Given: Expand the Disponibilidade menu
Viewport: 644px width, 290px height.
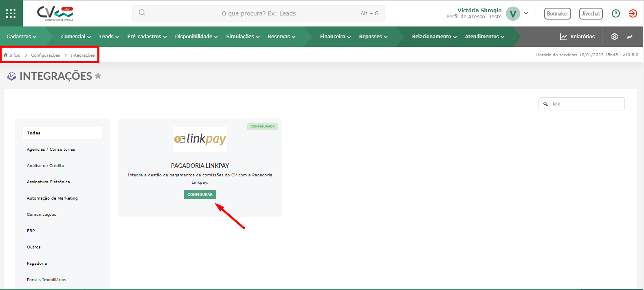Looking at the screenshot, I should 196,37.
